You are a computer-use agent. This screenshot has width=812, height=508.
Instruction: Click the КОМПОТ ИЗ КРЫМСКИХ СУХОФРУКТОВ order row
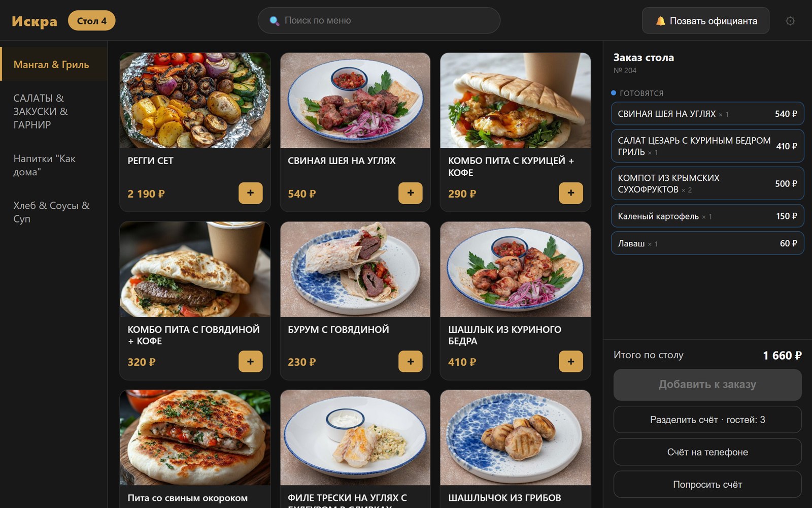[x=707, y=184]
